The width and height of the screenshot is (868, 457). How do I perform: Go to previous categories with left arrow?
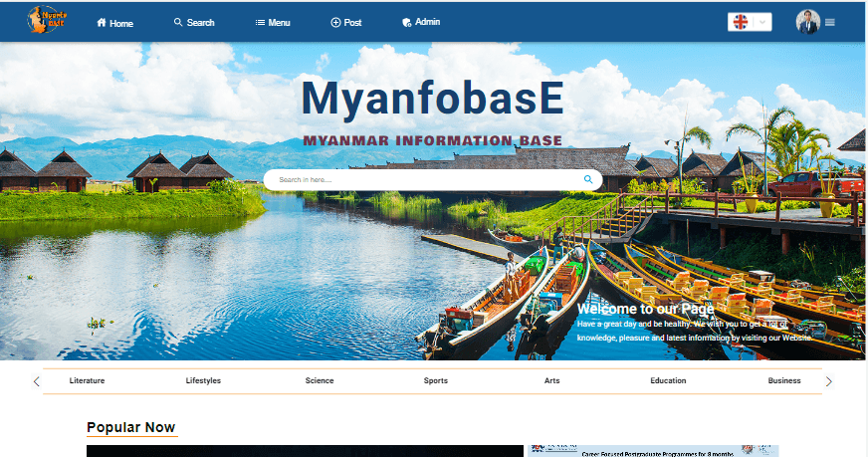click(x=37, y=381)
